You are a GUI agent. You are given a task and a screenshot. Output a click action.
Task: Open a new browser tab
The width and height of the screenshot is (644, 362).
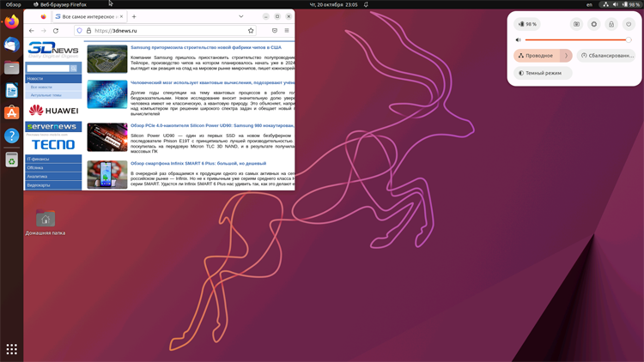134,16
